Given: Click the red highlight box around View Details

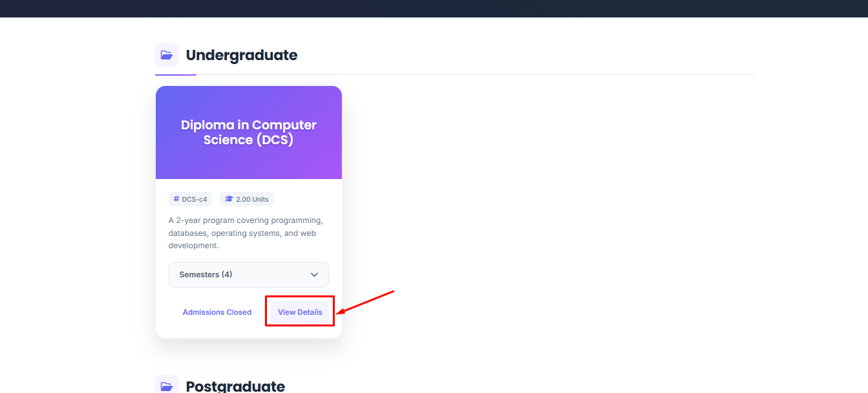Looking at the screenshot, I should [x=300, y=311].
